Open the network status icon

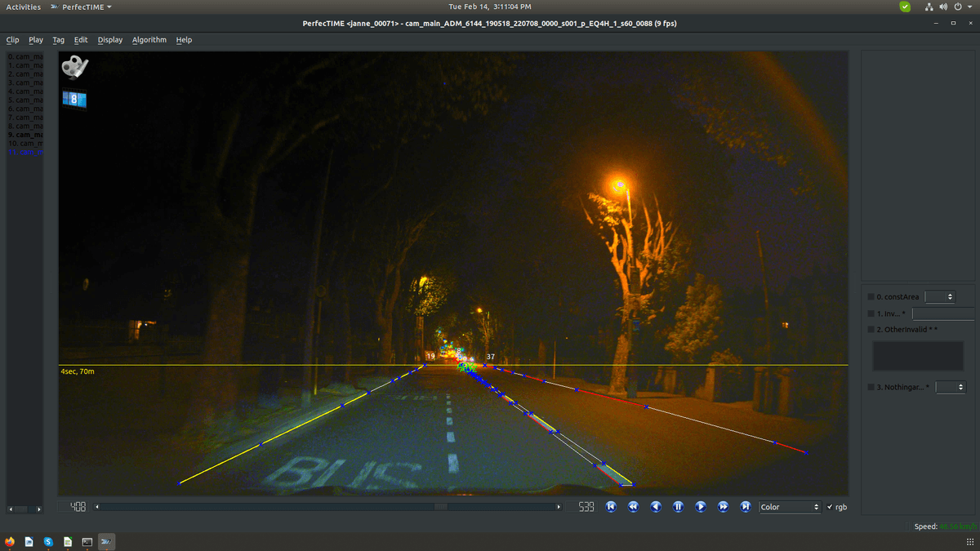point(929,7)
